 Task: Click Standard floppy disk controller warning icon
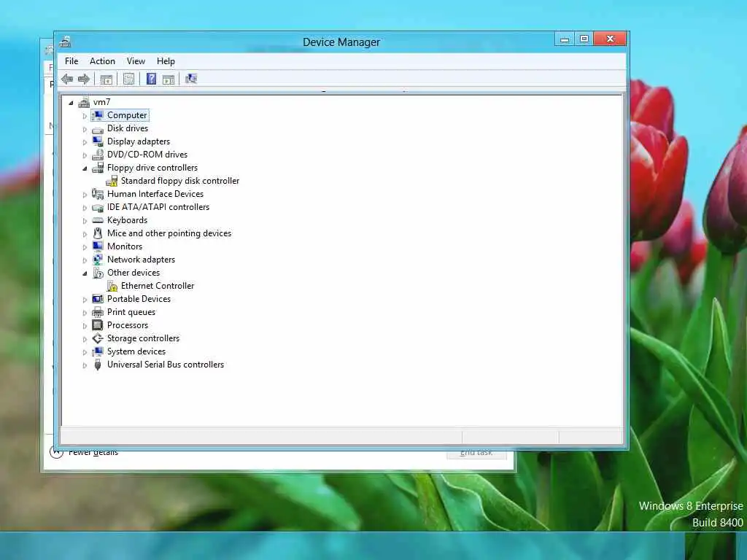(112, 181)
